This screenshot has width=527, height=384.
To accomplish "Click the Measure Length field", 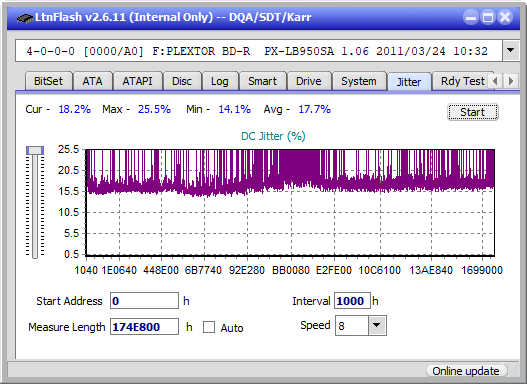I will [145, 327].
